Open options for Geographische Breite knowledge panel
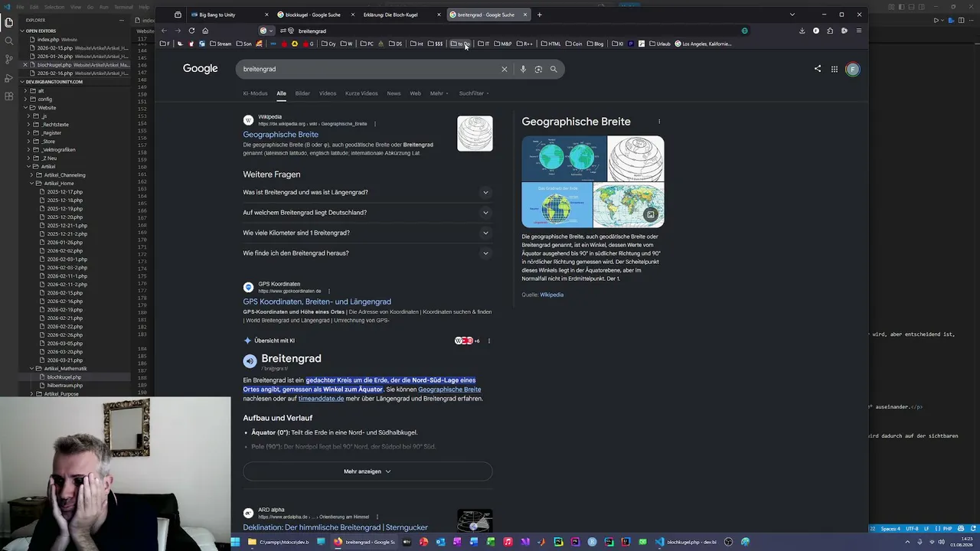980x551 pixels. [658, 122]
